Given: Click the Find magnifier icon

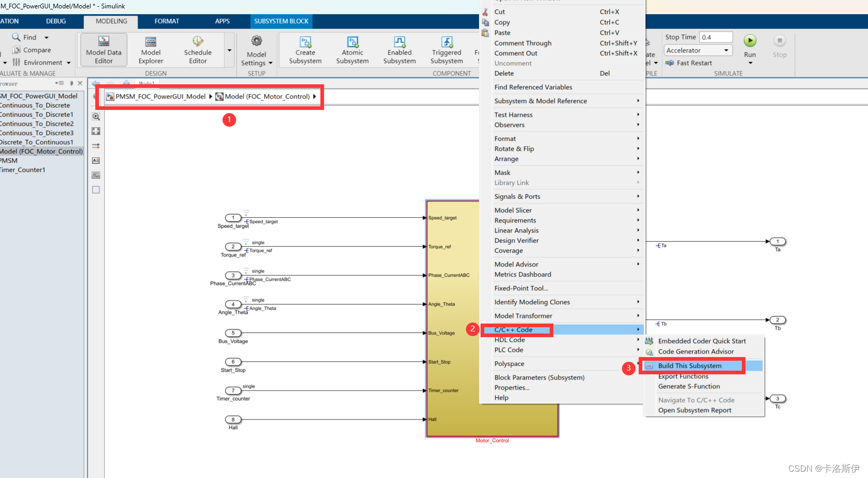Looking at the screenshot, I should [x=16, y=37].
